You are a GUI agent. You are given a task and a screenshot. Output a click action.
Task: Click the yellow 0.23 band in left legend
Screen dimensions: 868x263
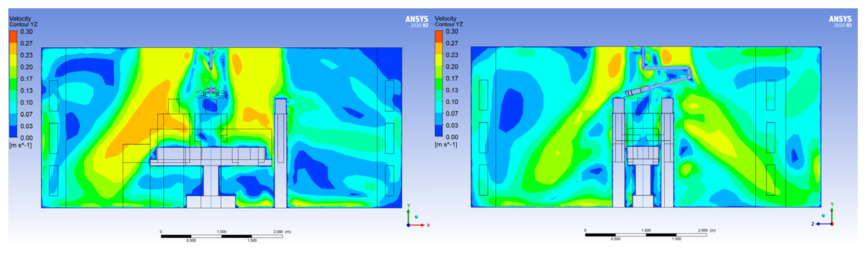click(x=13, y=60)
